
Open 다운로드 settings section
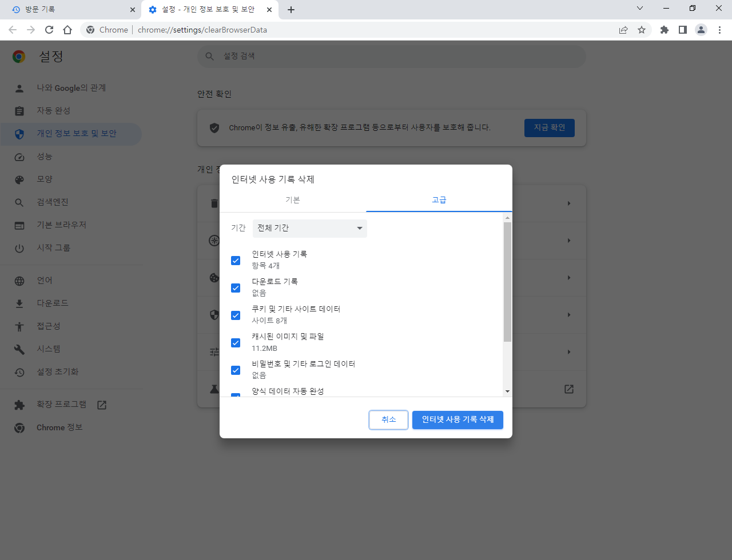(71, 303)
